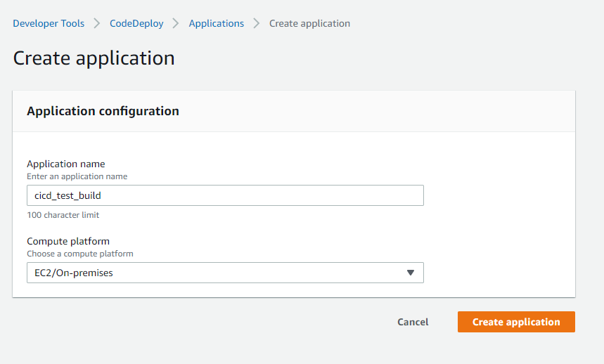The width and height of the screenshot is (604, 364).
Task: Click the Choose a compute platform description
Action: (x=80, y=254)
